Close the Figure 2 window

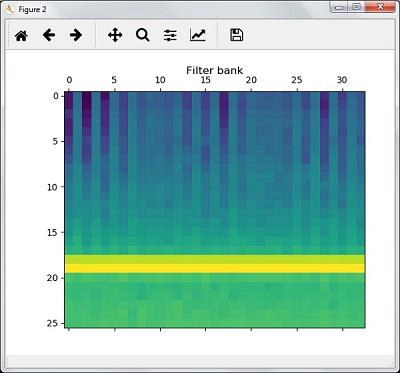pos(380,7)
